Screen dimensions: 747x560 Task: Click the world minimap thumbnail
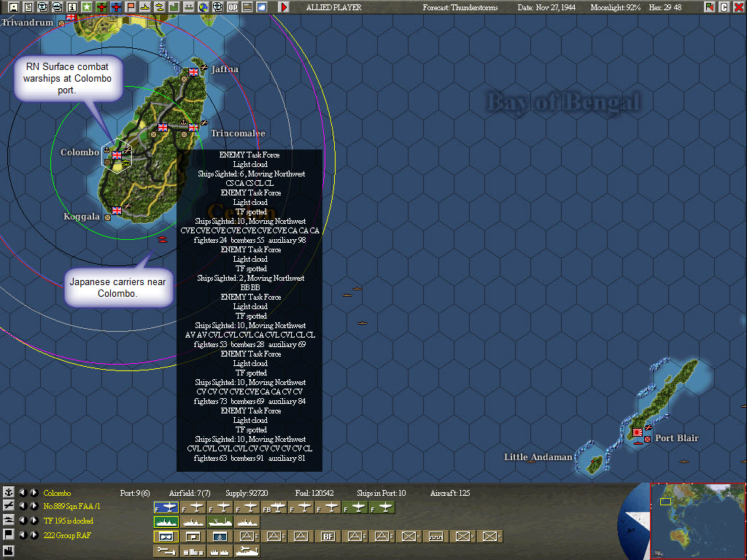698,521
